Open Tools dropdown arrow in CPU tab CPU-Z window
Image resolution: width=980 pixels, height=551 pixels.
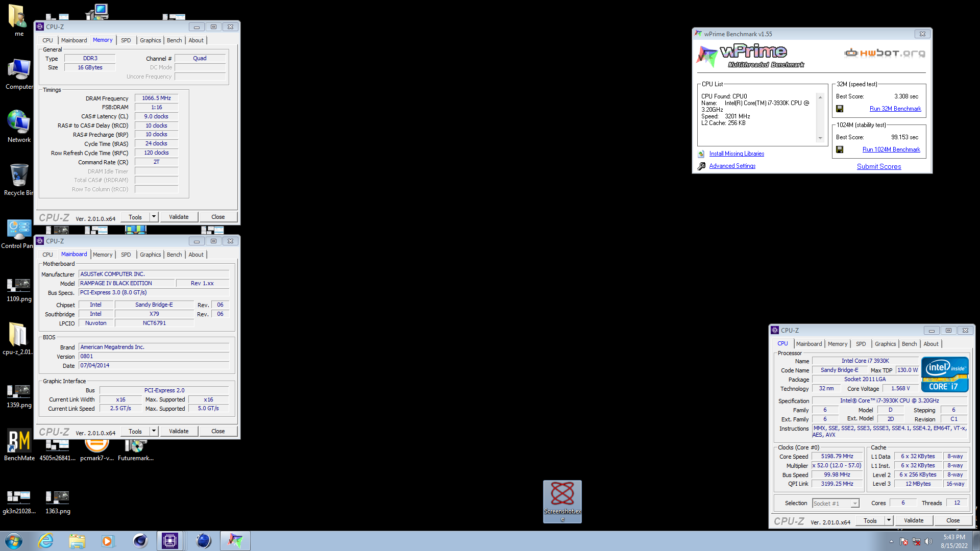(x=889, y=520)
